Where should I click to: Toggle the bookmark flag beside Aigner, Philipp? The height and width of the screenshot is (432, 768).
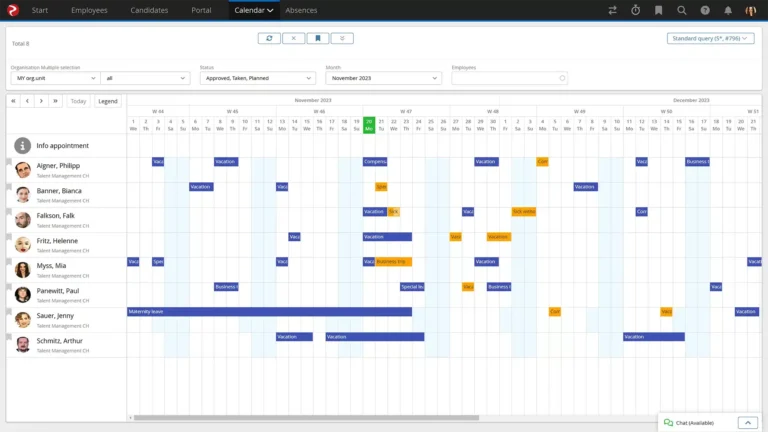pyautogui.click(x=10, y=161)
